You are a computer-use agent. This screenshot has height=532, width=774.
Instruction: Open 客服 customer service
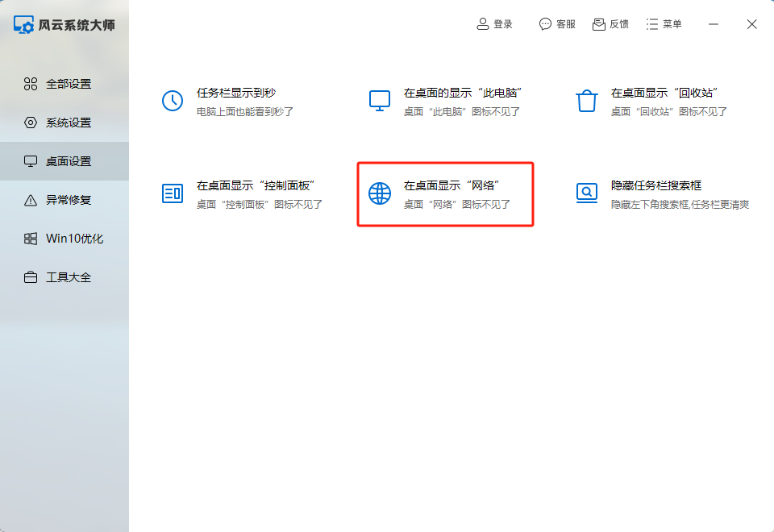click(x=557, y=24)
